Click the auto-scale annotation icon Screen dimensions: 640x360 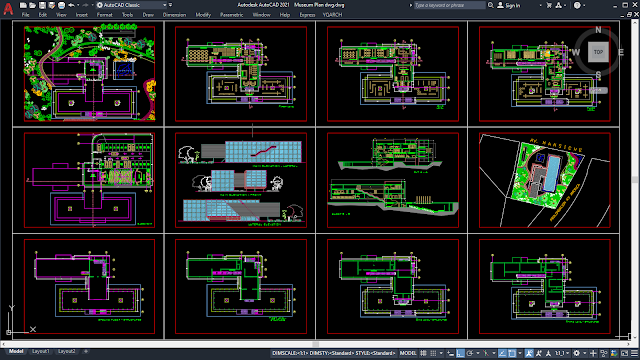[539, 353]
